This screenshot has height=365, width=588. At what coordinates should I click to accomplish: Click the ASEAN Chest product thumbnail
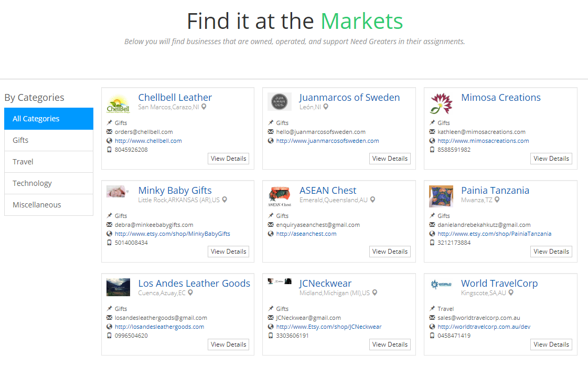point(280,196)
